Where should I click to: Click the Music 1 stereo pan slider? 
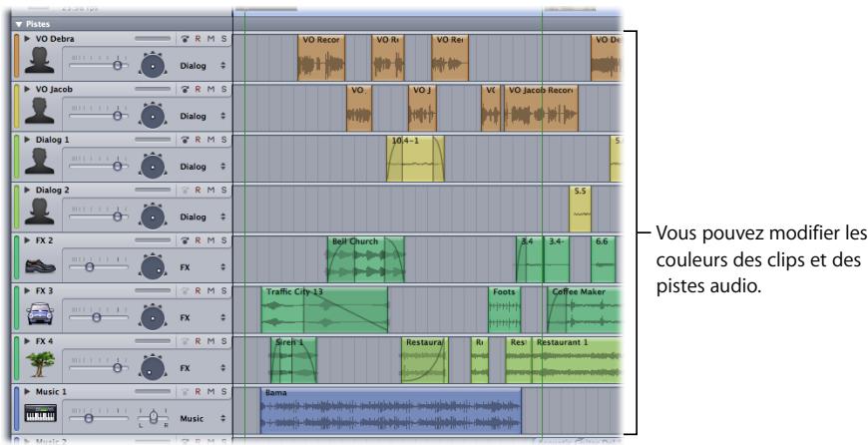pos(154,417)
